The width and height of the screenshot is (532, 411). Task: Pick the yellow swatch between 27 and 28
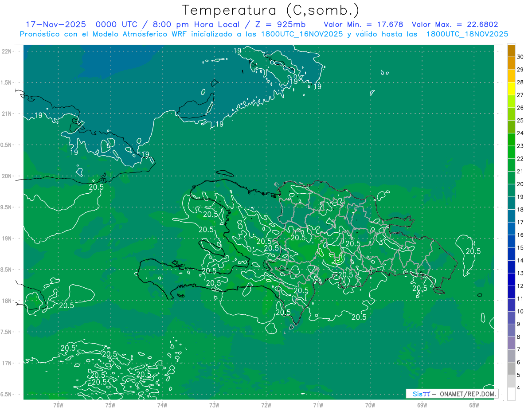[511, 88]
